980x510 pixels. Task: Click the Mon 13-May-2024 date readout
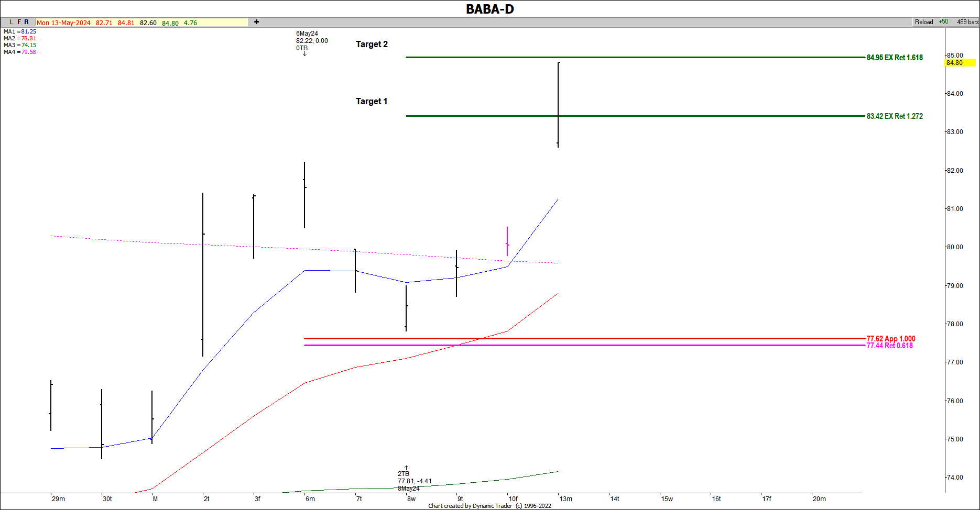click(x=63, y=23)
